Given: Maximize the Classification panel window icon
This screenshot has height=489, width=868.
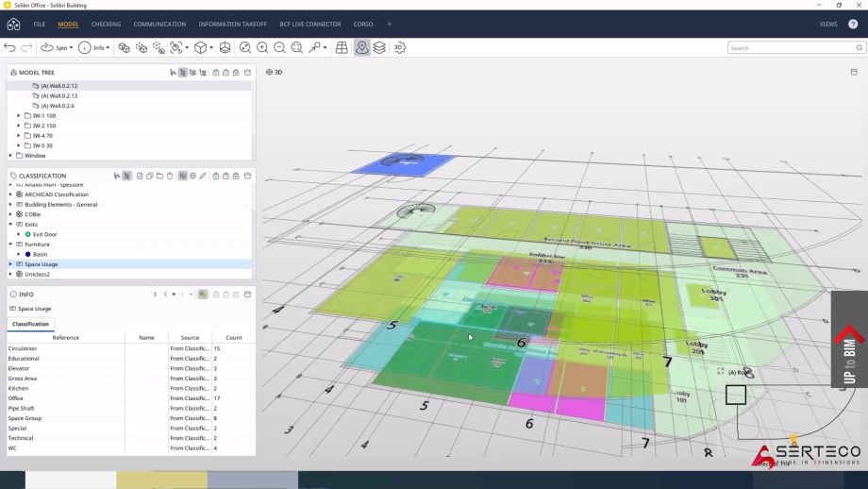Looking at the screenshot, I should (x=247, y=176).
